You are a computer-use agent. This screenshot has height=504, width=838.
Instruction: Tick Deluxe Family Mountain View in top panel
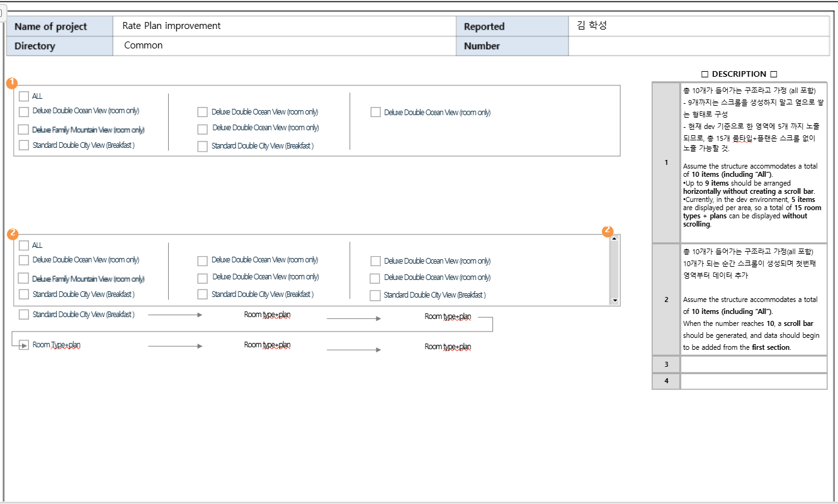[x=24, y=130]
